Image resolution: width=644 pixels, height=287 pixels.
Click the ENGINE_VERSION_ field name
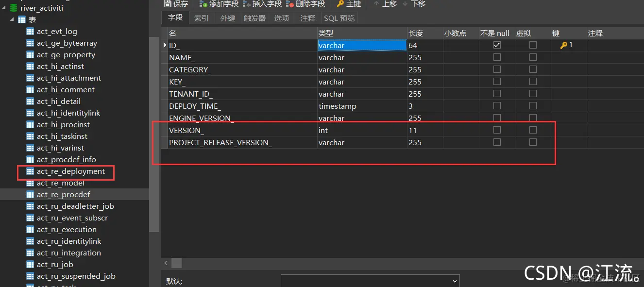coord(201,118)
